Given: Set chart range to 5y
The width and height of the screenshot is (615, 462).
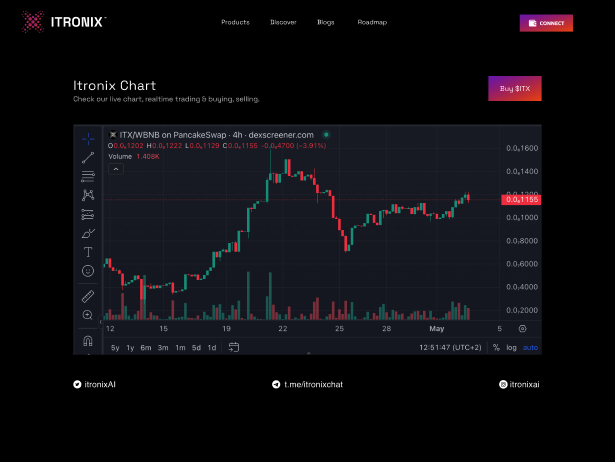Looking at the screenshot, I should click(x=115, y=348).
